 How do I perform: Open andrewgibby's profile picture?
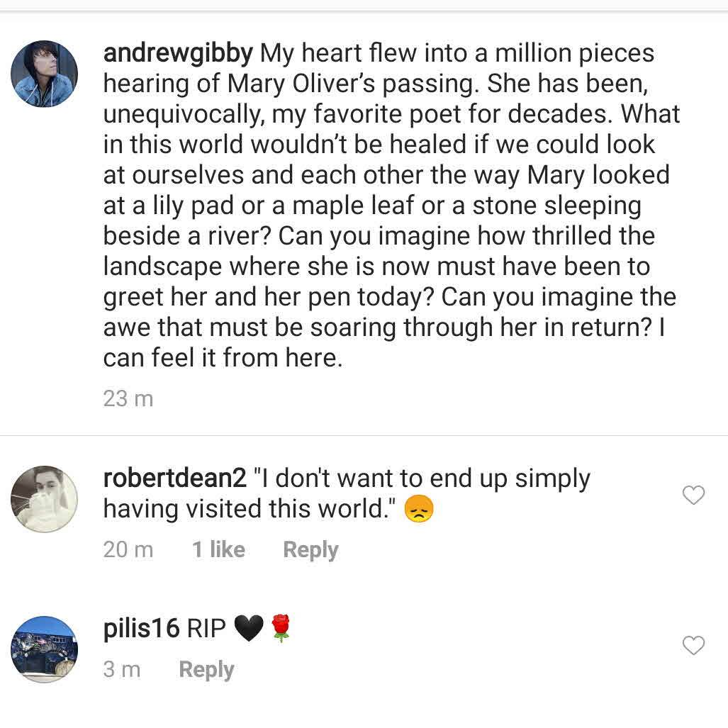click(44, 74)
